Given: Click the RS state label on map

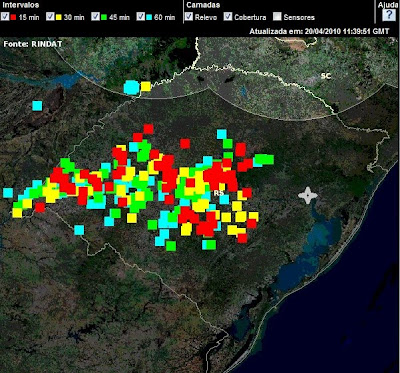Looking at the screenshot, I should coord(219,193).
